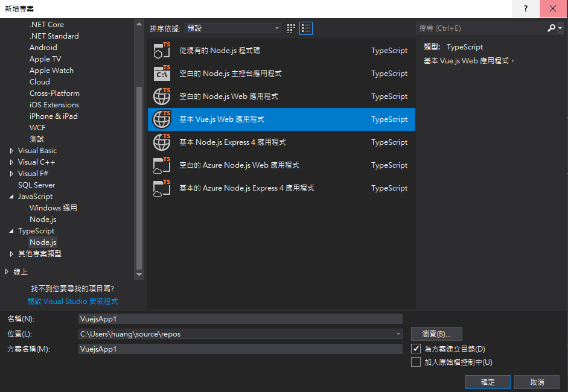Click the 從現有的 Node.js 程式碼 template icon
The width and height of the screenshot is (568, 392).
click(162, 50)
